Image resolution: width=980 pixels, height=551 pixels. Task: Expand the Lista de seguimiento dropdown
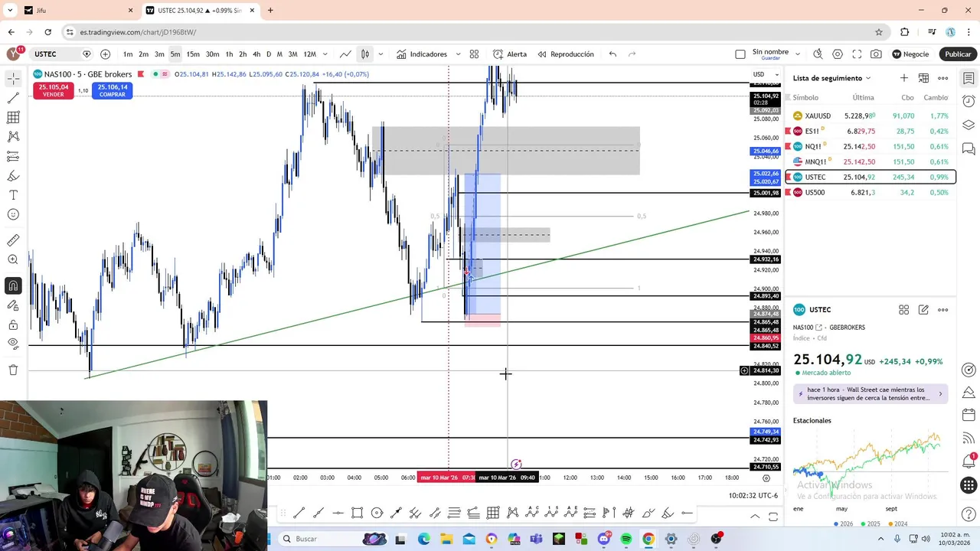(831, 78)
